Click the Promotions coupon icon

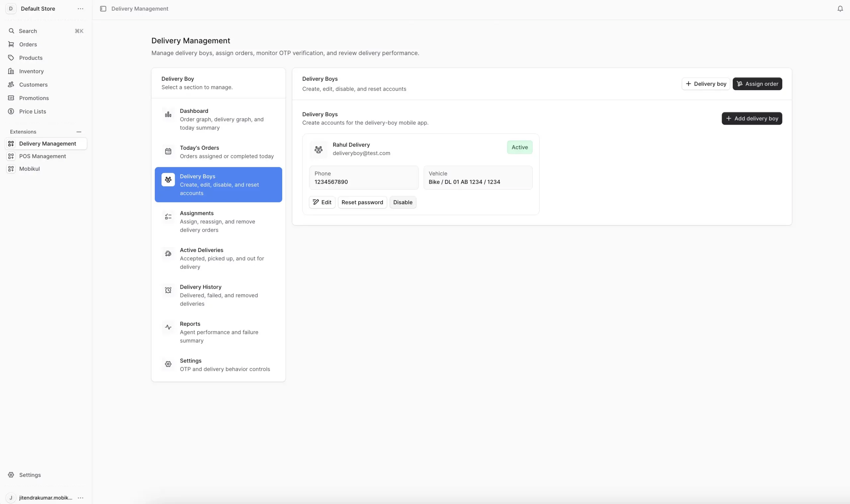[x=11, y=98]
